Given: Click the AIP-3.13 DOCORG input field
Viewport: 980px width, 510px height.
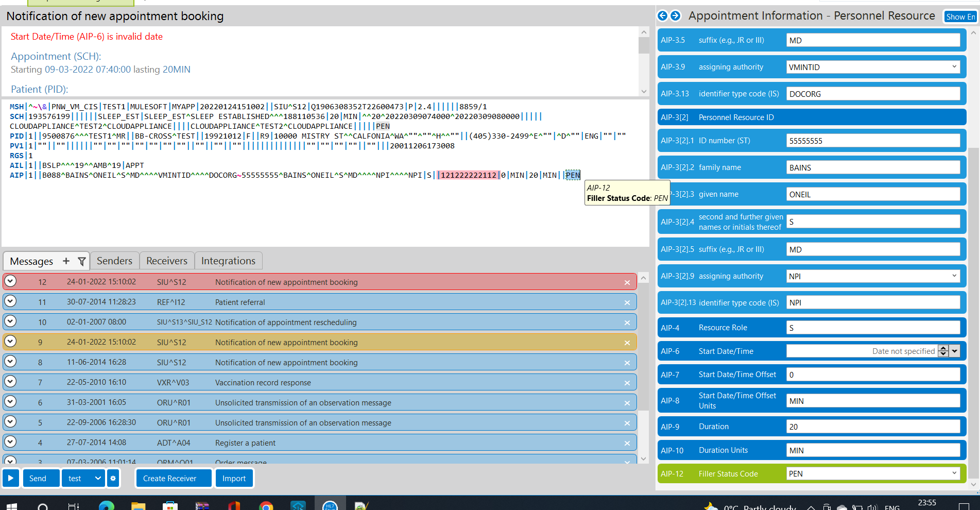Looking at the screenshot, I should point(873,94).
